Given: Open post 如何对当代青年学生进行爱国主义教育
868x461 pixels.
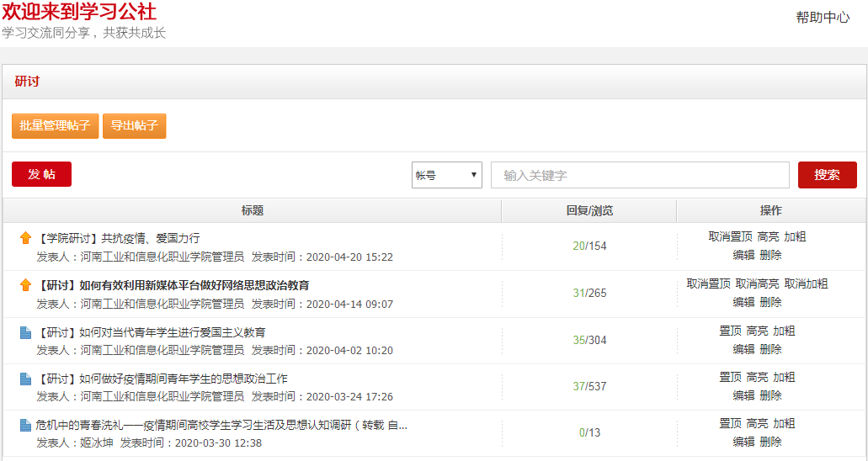Looking at the screenshot, I should tap(172, 333).
